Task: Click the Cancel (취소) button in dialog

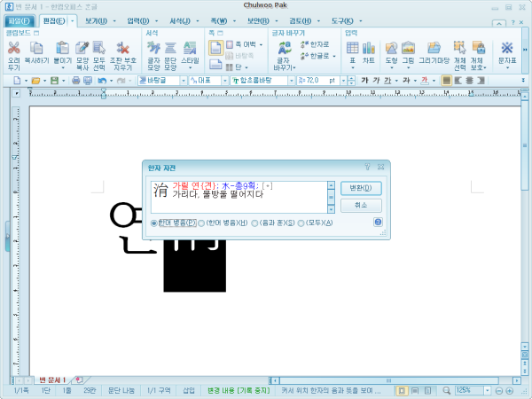Action: [x=361, y=206]
